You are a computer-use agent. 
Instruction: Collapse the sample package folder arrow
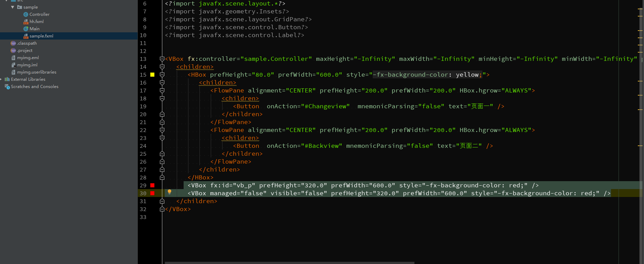13,7
